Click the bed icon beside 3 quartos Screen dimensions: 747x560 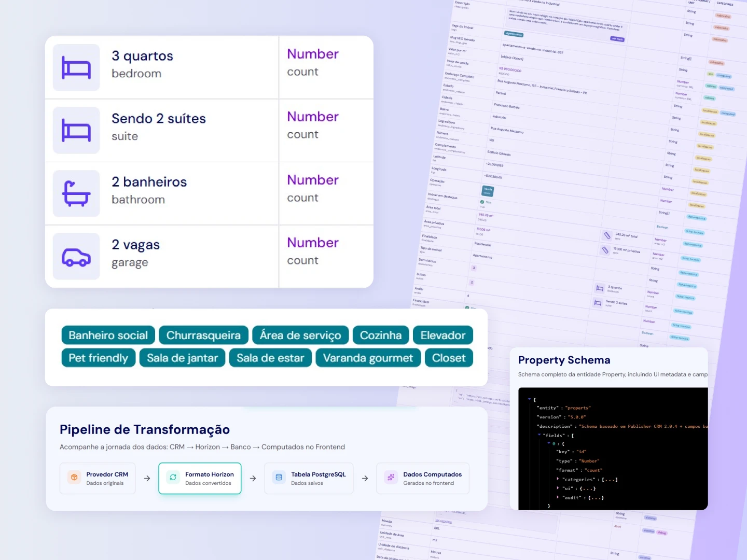tap(76, 68)
